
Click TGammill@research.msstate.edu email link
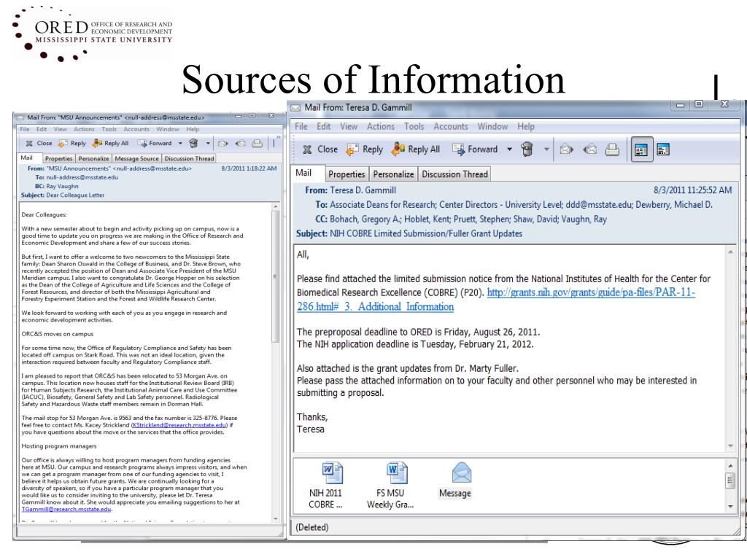66,509
